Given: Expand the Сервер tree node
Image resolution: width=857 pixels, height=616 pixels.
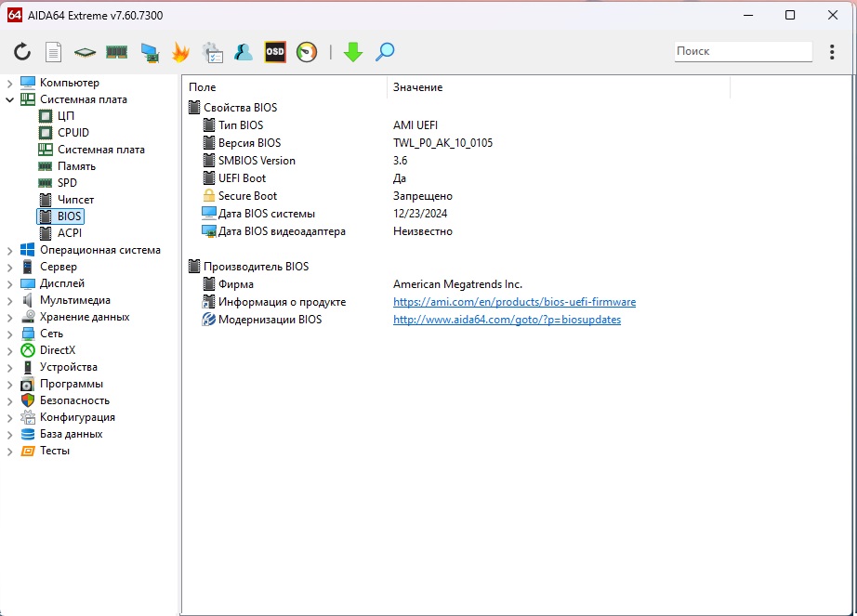Looking at the screenshot, I should [x=10, y=267].
